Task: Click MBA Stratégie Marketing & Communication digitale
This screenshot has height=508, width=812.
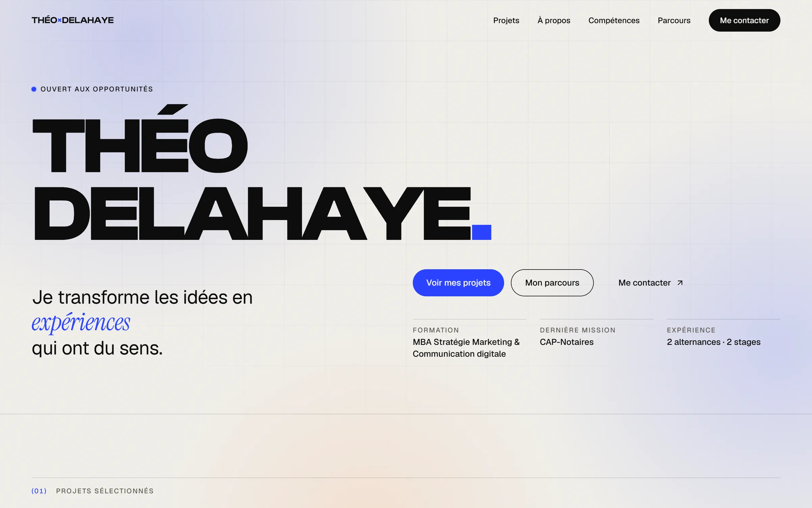Action: point(466,348)
